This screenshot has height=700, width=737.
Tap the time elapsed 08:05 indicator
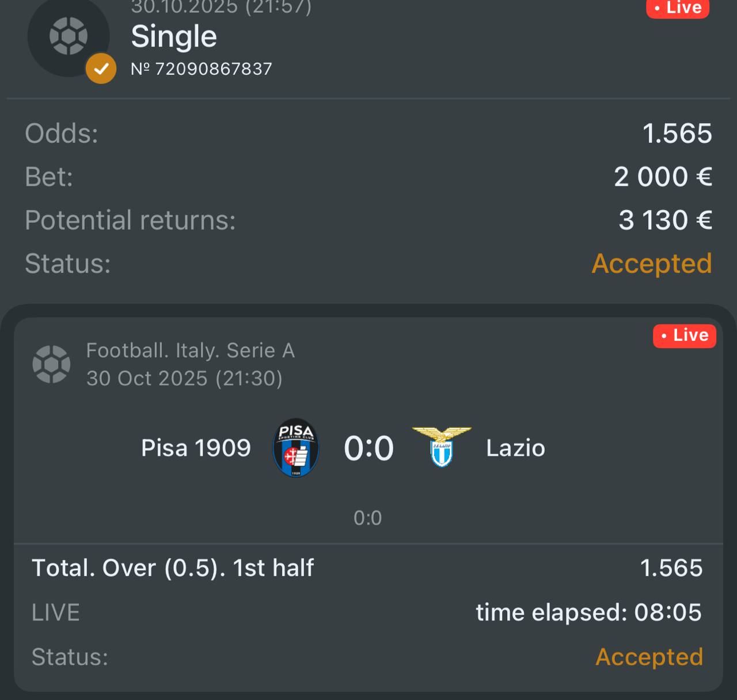(x=588, y=612)
